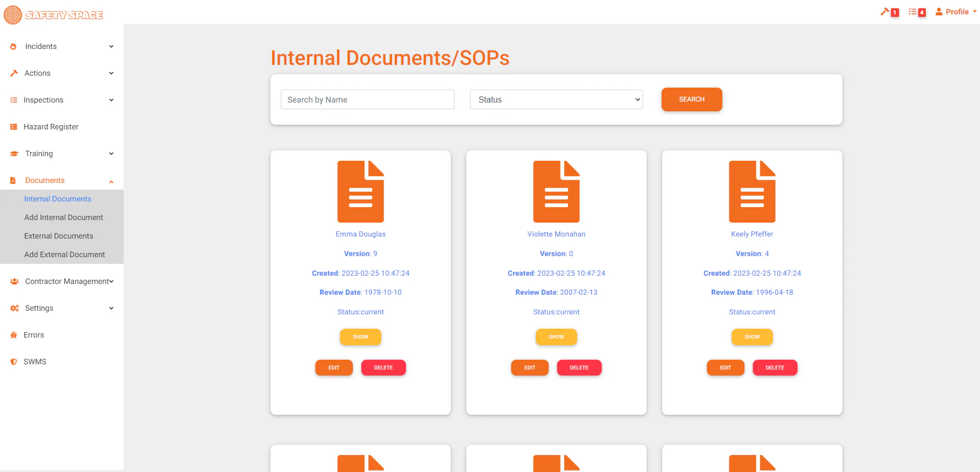Open the Status dropdown filter
Viewport: 980px width, 472px height.
point(556,99)
